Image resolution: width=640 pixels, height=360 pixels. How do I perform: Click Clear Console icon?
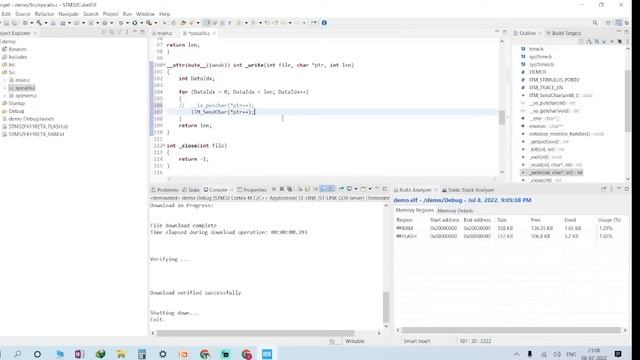300,189
